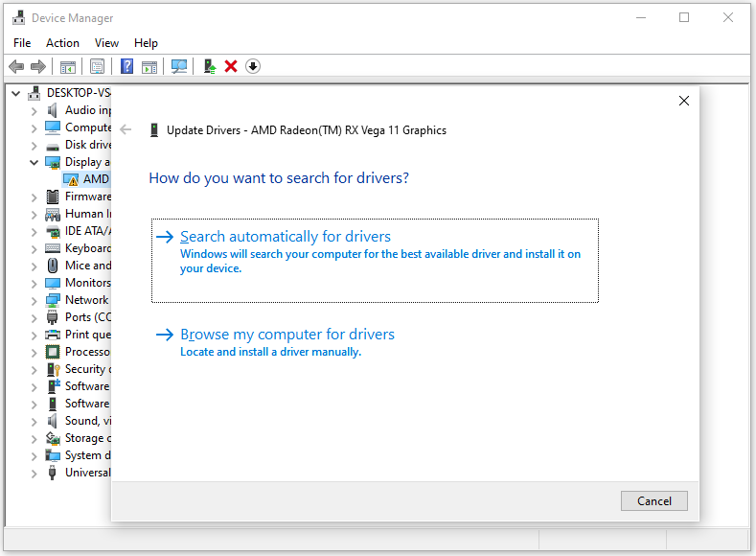Screen dimensions: 756x556
Task: Click the Cancel button
Action: coord(653,501)
